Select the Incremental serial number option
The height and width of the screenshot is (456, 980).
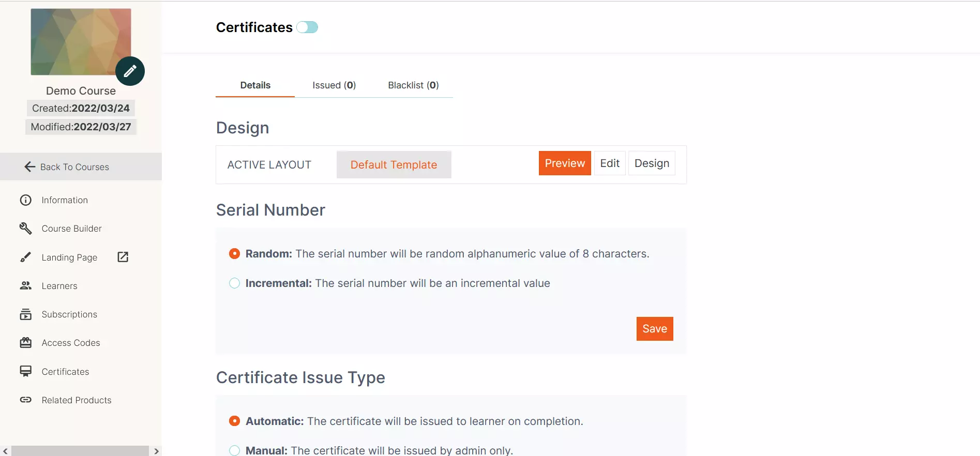234,283
